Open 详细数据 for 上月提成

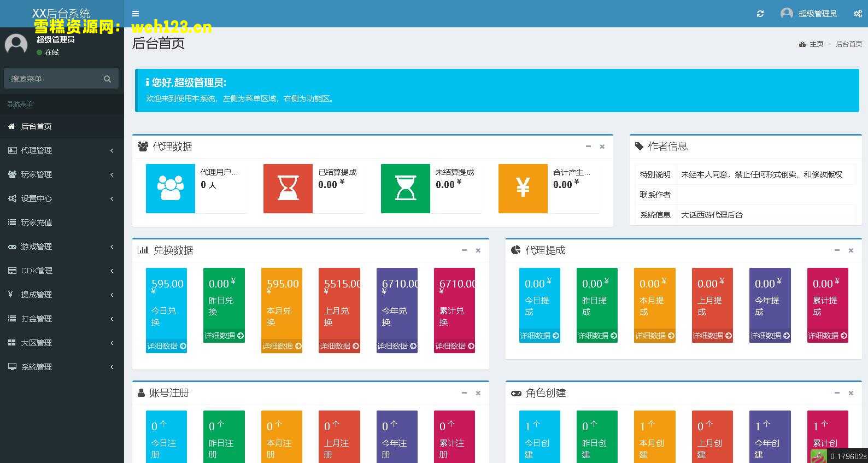coord(712,336)
